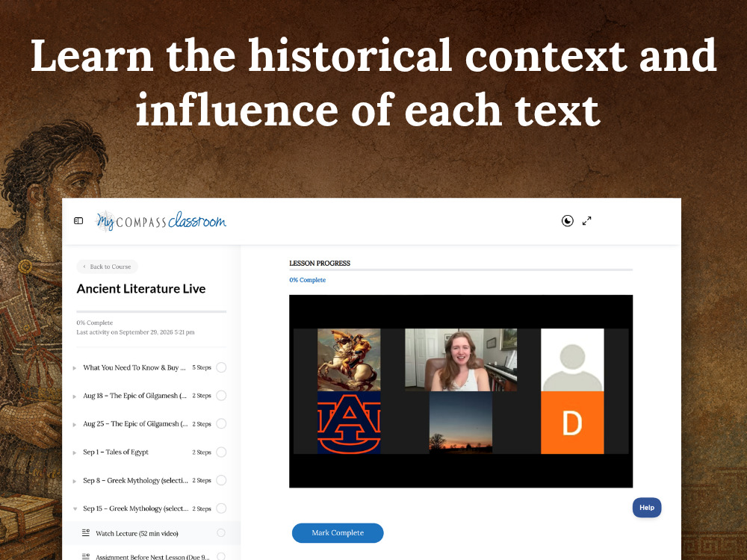
Task: Collapse Sep 15 Greek Mythology section
Action: coord(75,509)
